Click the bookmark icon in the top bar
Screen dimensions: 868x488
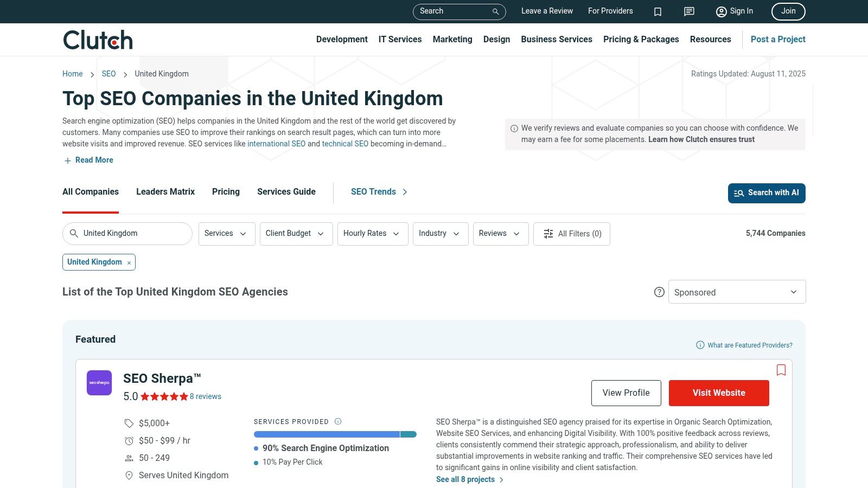(x=658, y=11)
